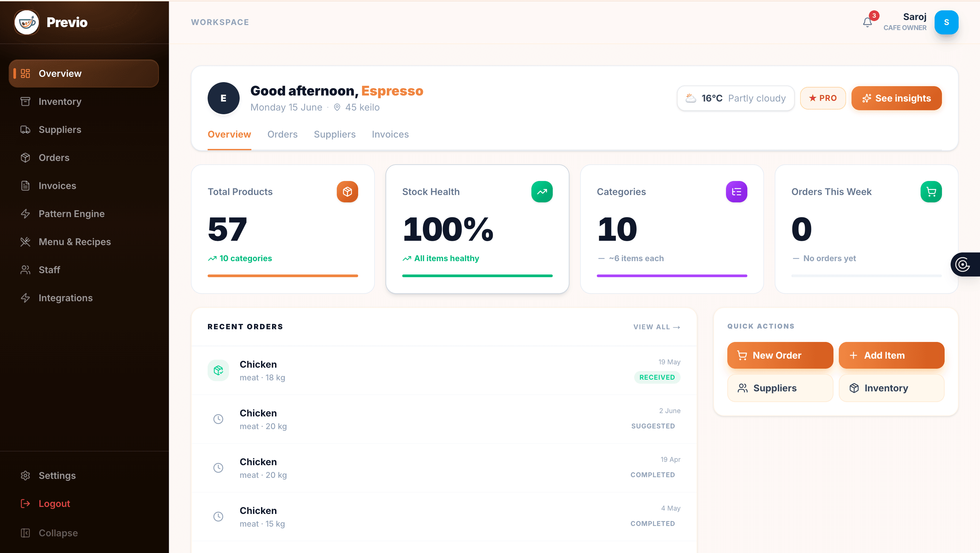Click the partly cloudy weather icon

[x=691, y=99]
